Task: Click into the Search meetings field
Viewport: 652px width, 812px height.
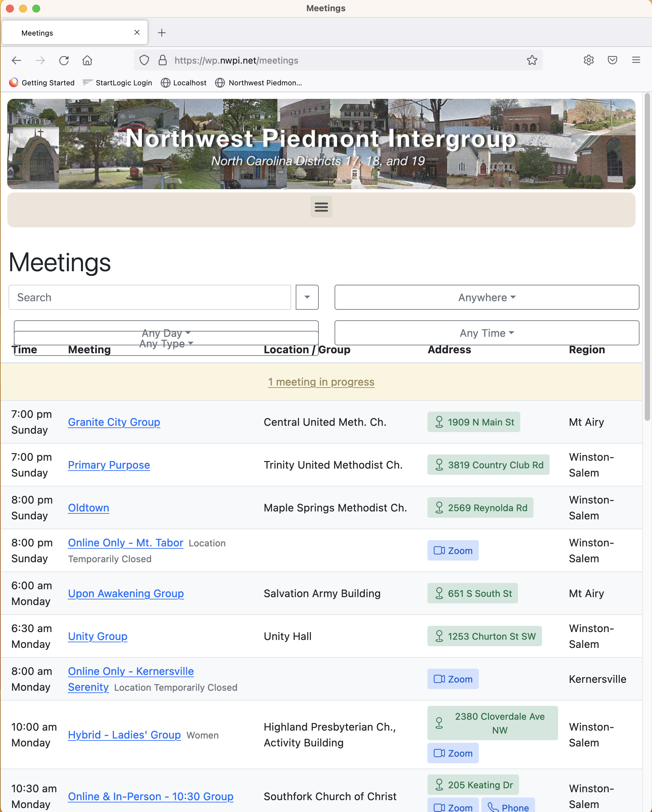Action: [149, 298]
